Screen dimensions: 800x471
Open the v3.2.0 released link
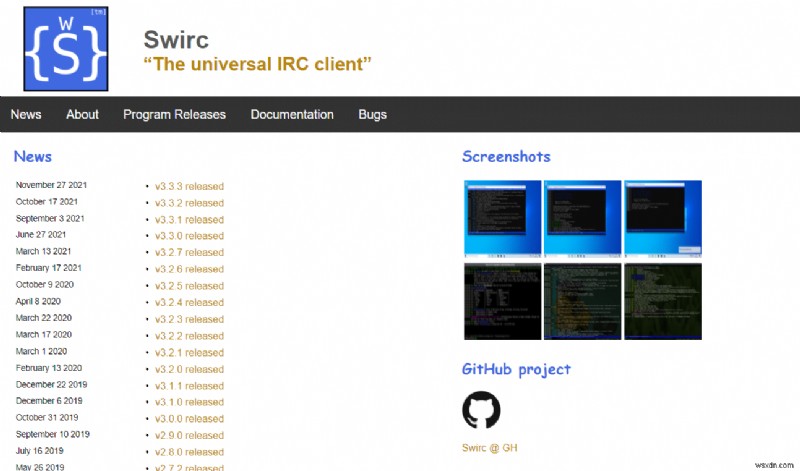click(189, 369)
